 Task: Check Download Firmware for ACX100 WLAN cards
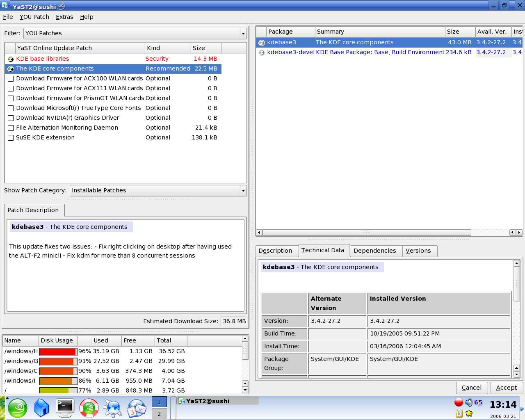[x=11, y=79]
